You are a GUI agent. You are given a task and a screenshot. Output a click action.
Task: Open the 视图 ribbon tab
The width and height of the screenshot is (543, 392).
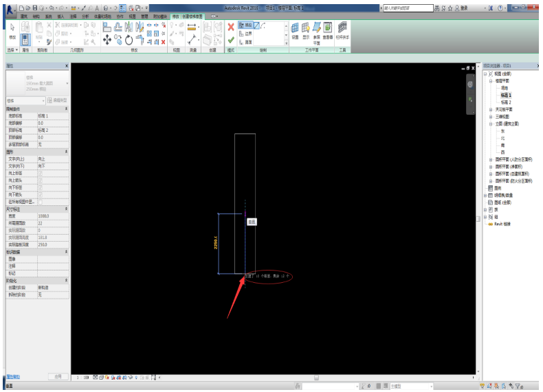[x=132, y=15]
